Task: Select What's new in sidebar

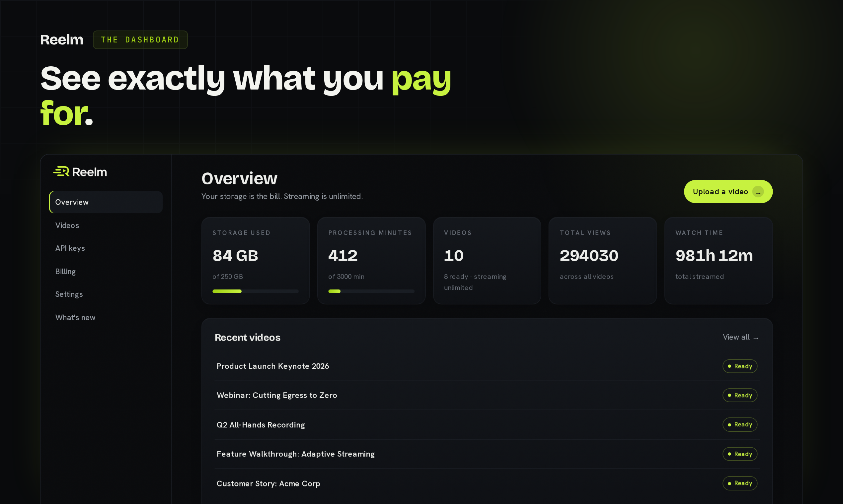Action: (75, 318)
